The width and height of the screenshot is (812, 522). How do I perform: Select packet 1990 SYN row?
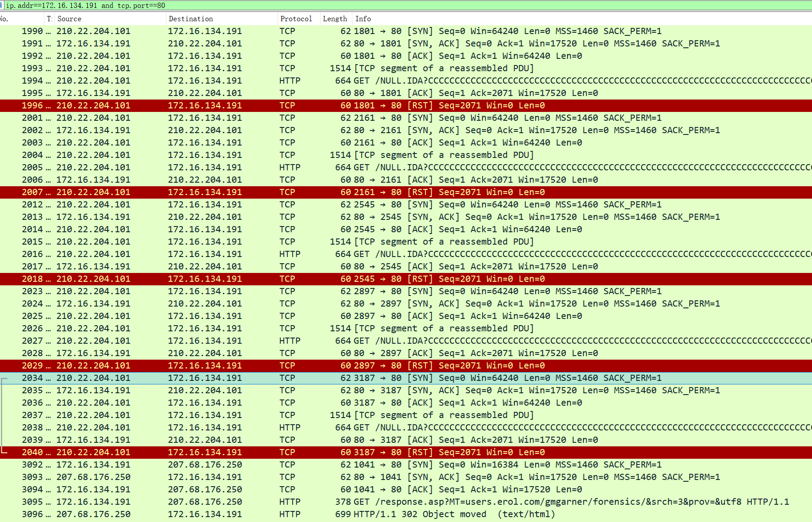click(406, 31)
